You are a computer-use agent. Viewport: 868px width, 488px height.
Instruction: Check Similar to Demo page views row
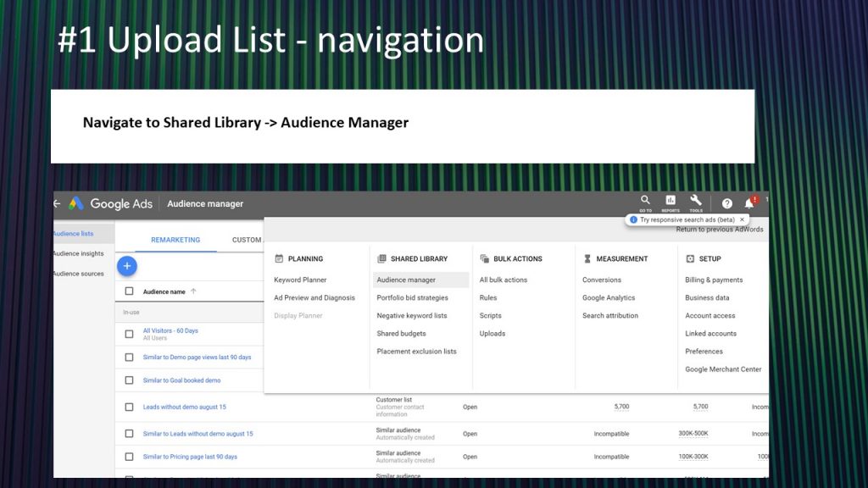coord(129,358)
